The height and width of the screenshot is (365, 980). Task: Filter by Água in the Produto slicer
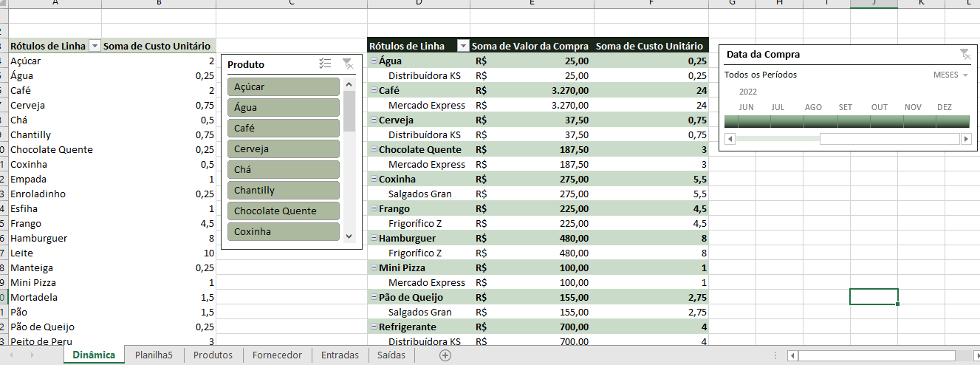click(284, 107)
